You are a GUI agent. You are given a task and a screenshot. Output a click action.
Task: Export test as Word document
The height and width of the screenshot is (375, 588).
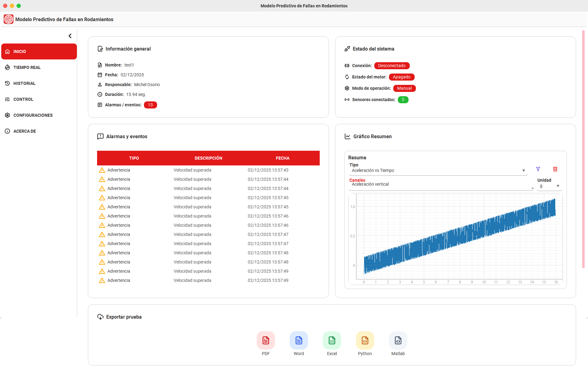(x=299, y=340)
